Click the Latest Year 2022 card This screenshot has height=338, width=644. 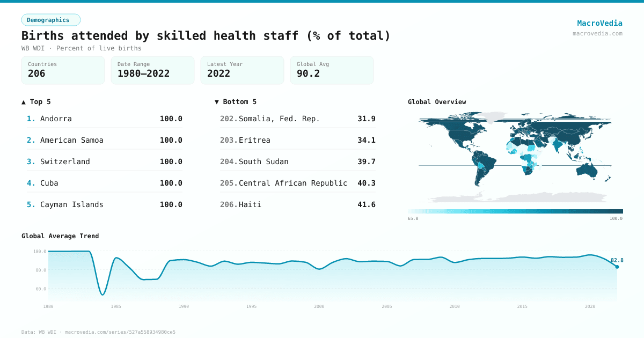pyautogui.click(x=242, y=70)
